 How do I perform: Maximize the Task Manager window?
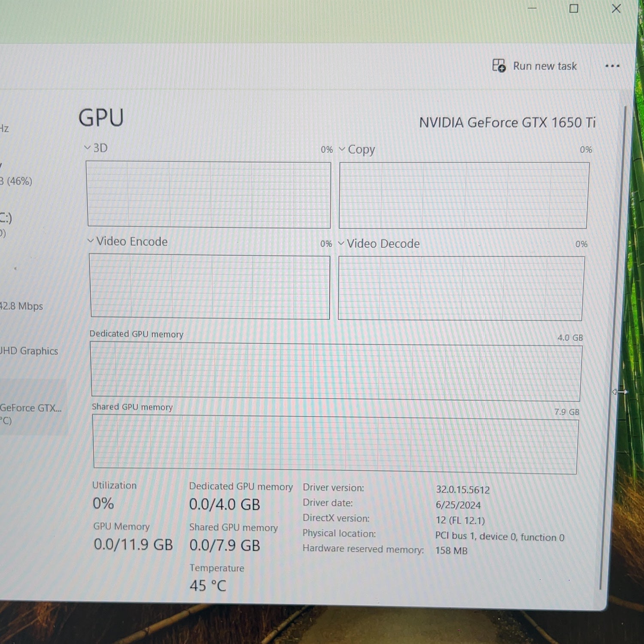[574, 9]
